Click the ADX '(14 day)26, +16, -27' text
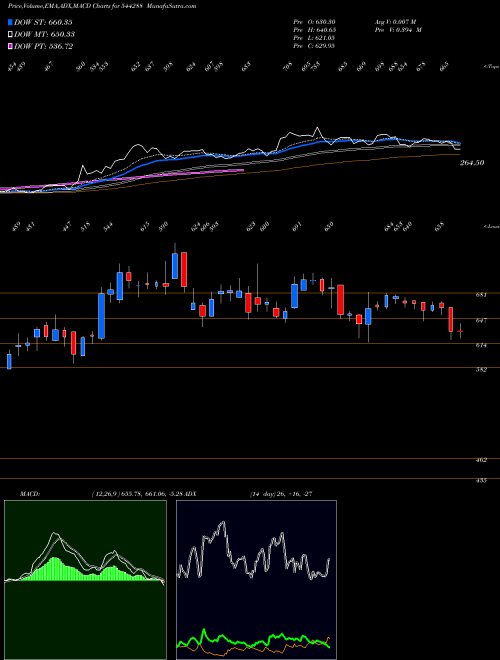The image size is (500, 660). 280,494
